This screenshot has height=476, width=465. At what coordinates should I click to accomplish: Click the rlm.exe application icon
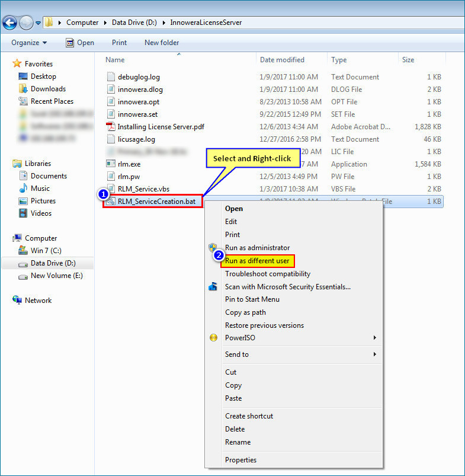point(110,164)
